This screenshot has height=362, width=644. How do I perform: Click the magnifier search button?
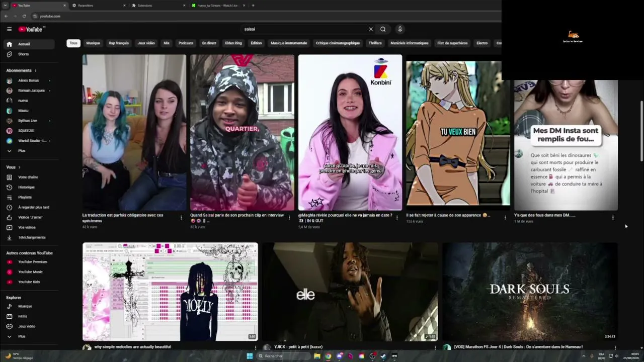tap(383, 29)
